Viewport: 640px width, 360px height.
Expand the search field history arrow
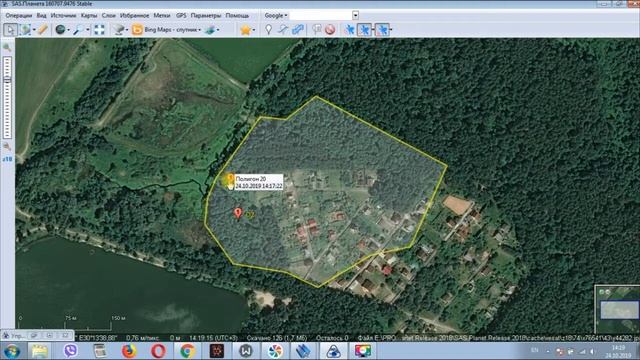pyautogui.click(x=356, y=16)
